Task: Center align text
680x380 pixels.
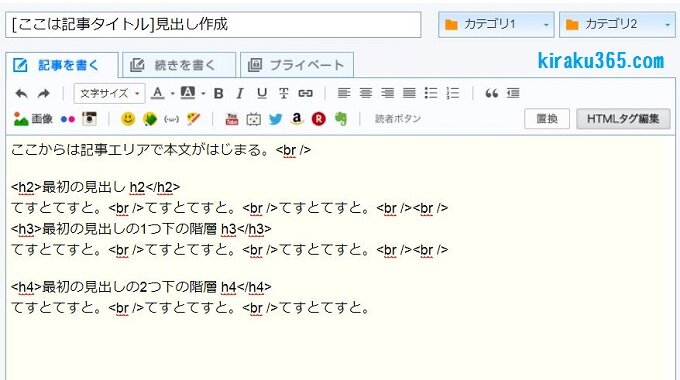Action: (366, 93)
